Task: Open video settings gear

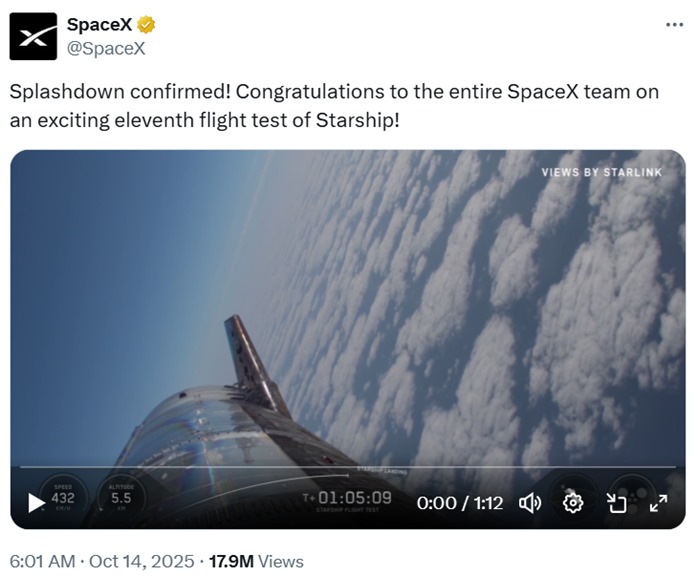Action: [x=573, y=503]
